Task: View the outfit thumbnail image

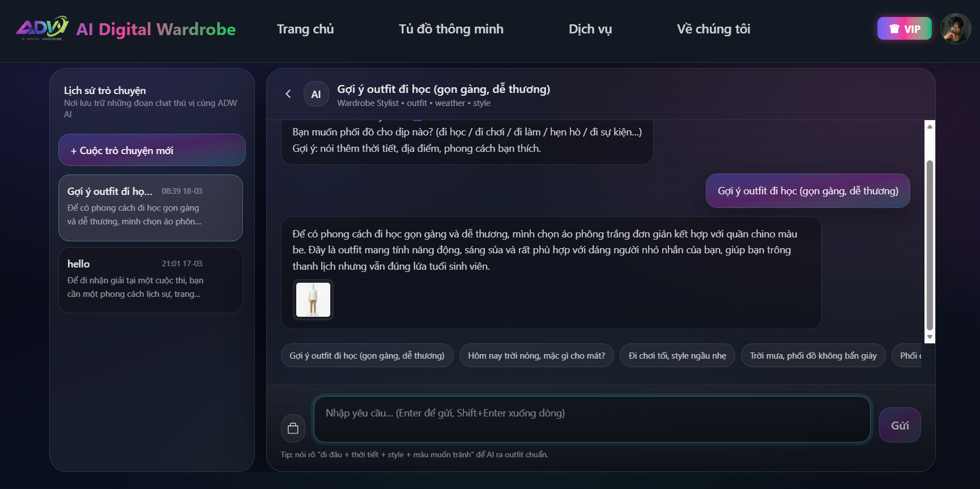Action: pos(313,300)
